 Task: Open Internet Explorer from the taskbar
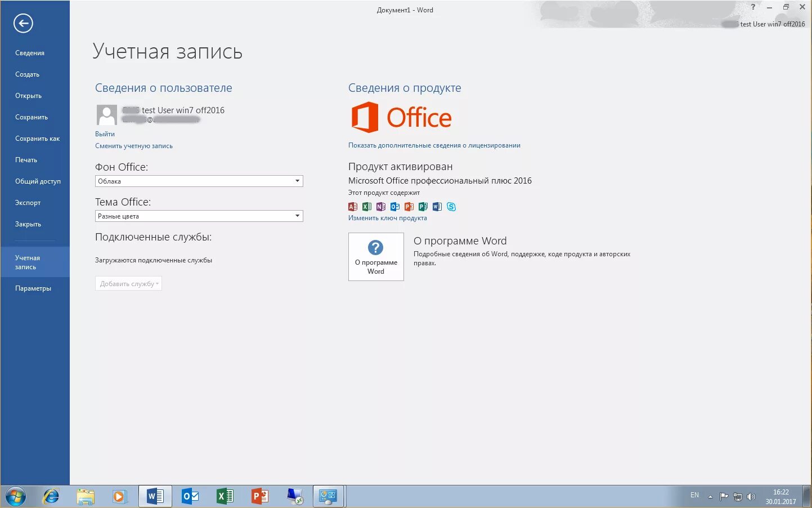pyautogui.click(x=51, y=496)
